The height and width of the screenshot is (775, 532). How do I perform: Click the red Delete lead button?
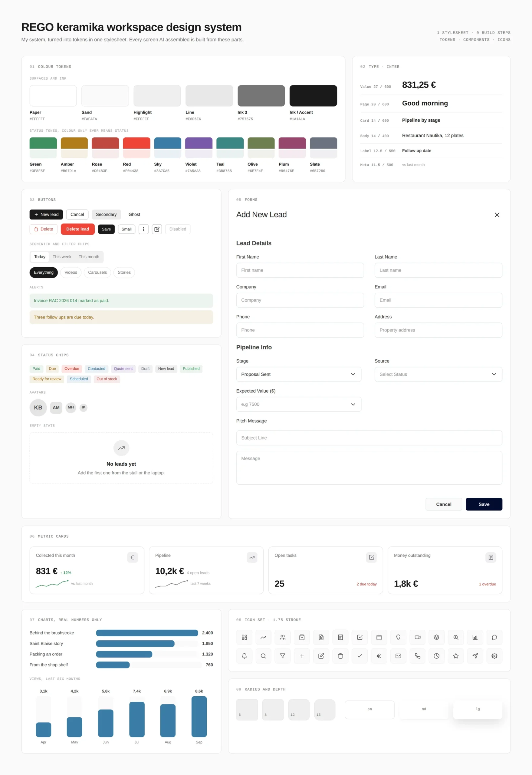tap(78, 229)
